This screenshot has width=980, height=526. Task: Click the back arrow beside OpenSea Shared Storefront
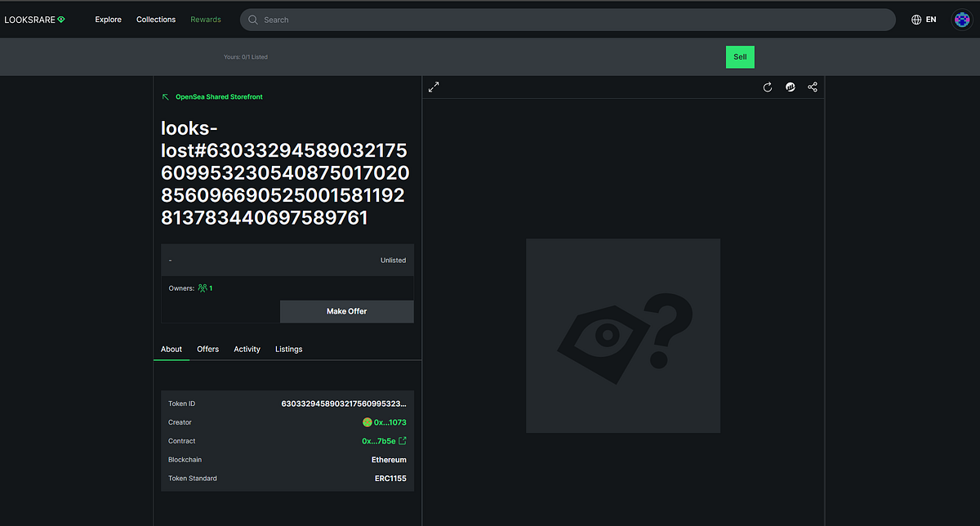coord(166,97)
